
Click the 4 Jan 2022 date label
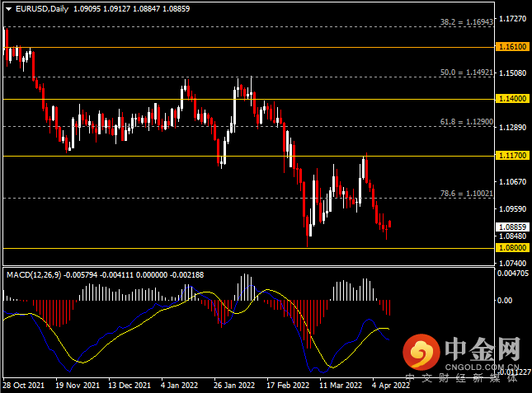[179, 385]
